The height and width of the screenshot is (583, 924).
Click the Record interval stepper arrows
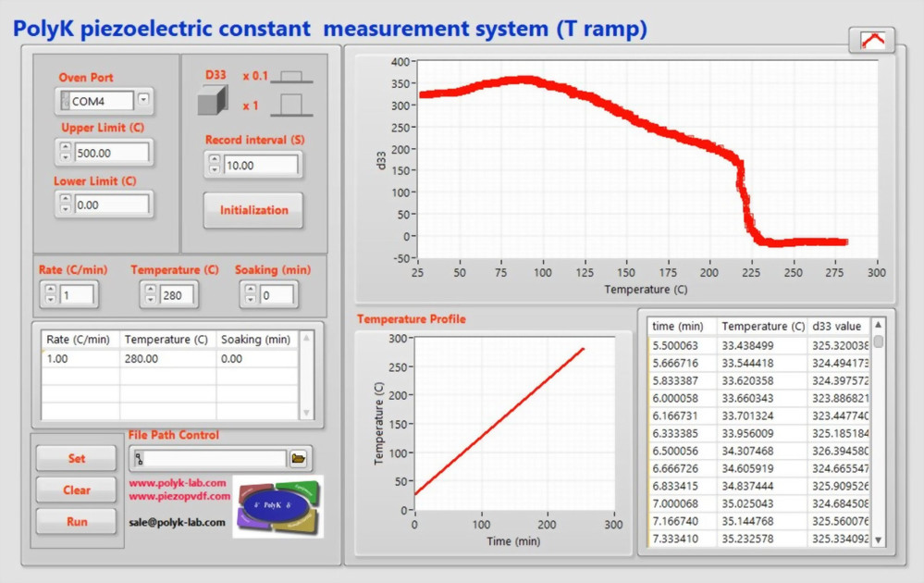coord(215,165)
